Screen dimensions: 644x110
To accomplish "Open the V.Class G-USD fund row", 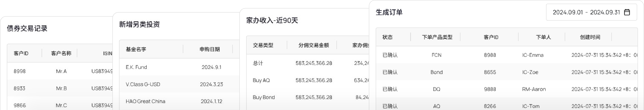I will point(143,84).
